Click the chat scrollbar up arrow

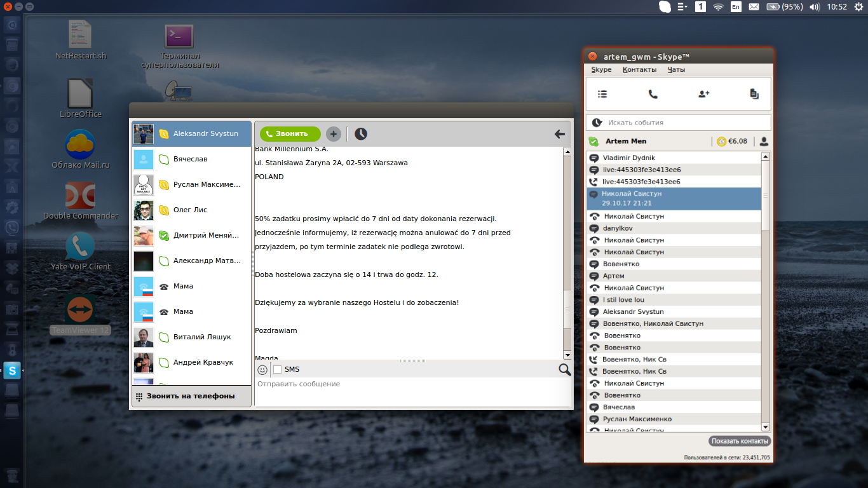point(567,151)
